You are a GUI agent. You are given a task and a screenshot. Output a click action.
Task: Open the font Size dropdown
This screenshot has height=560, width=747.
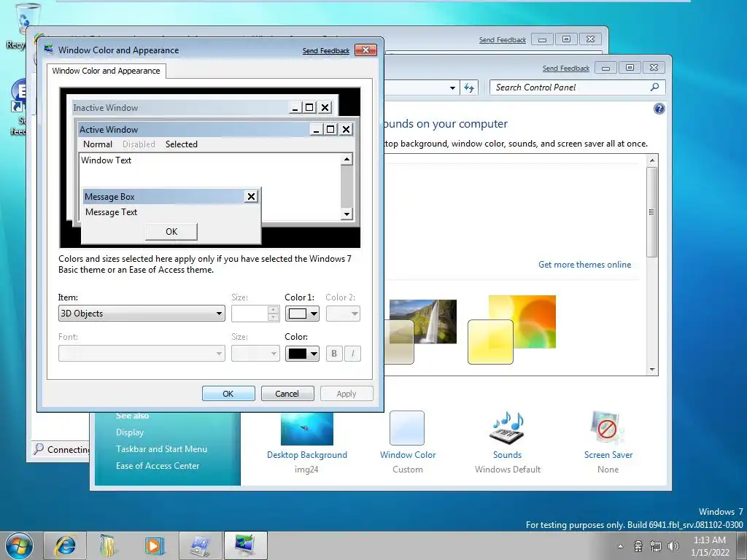pyautogui.click(x=255, y=354)
